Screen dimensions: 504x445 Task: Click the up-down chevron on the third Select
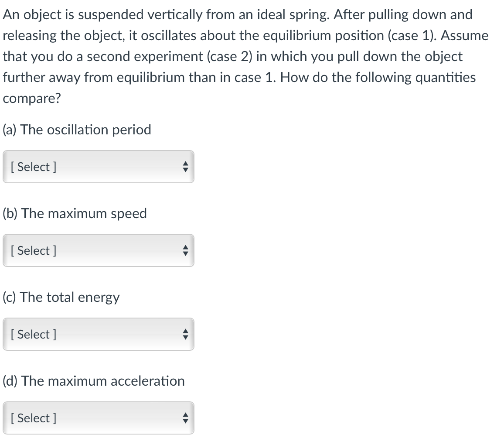185,334
